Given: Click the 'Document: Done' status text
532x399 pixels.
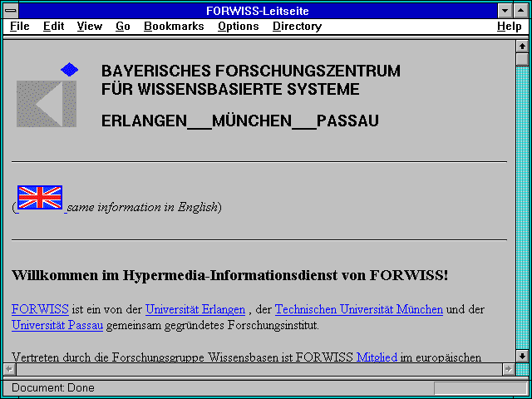Looking at the screenshot, I should 53,388.
